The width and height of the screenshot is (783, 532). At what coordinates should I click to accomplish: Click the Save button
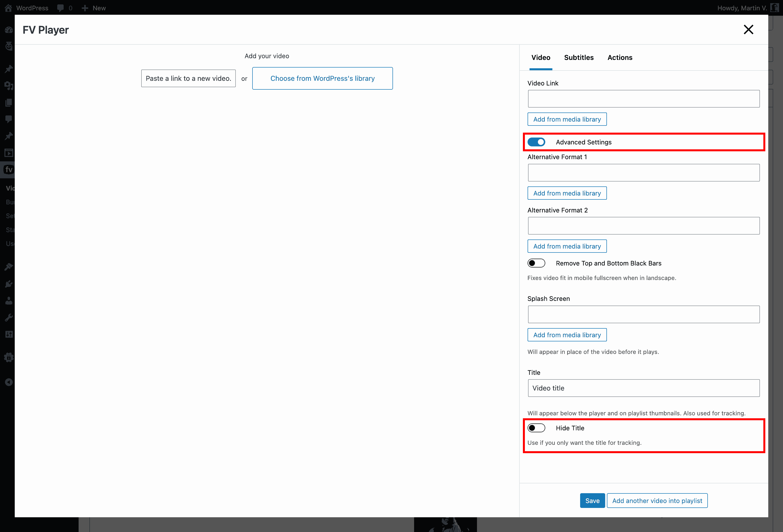[592, 501]
